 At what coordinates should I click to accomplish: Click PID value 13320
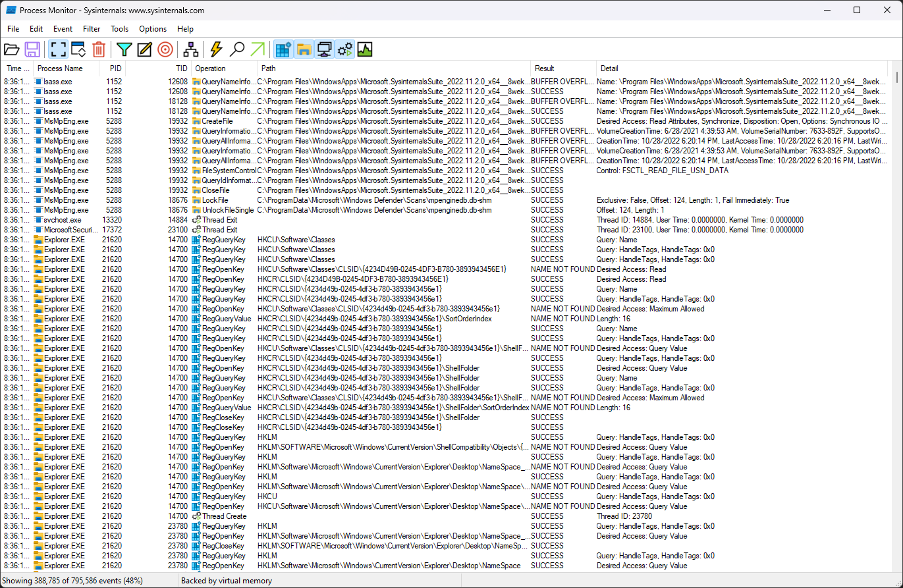[x=111, y=220]
